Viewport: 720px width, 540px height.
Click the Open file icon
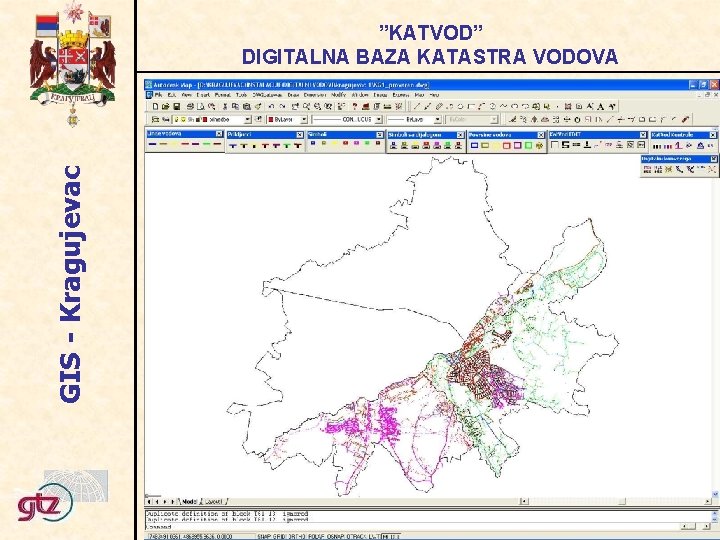[x=165, y=107]
